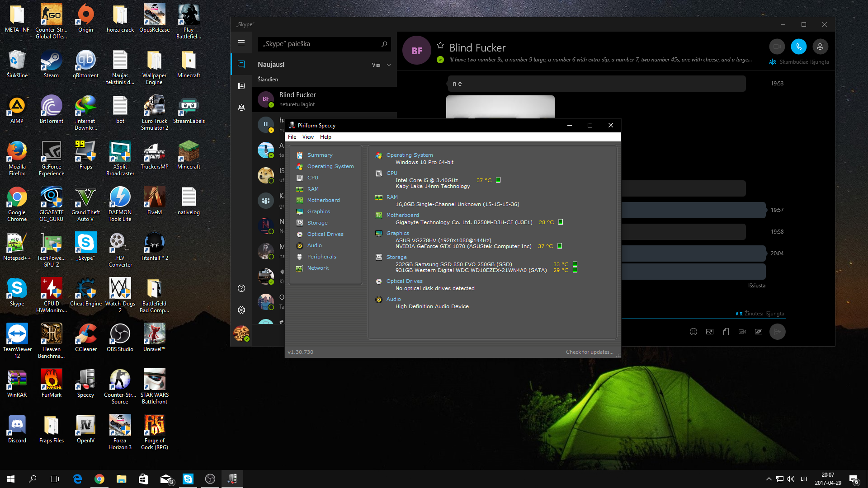This screenshot has width=868, height=488.
Task: Open Network in Speccy sidebar
Action: (x=318, y=268)
